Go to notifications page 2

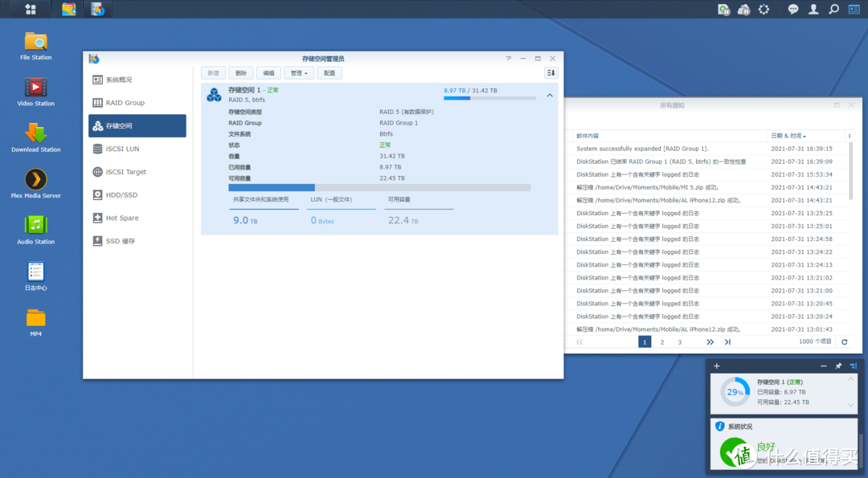click(x=662, y=342)
